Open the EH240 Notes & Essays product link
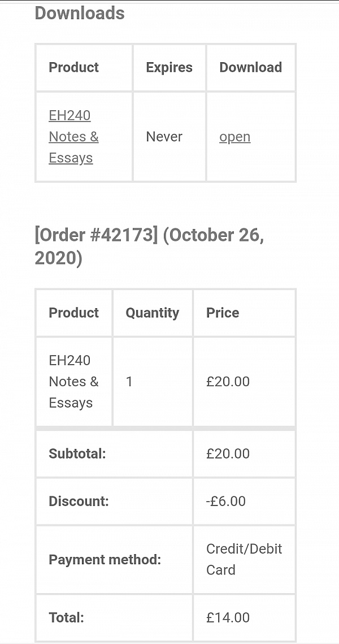 [73, 137]
